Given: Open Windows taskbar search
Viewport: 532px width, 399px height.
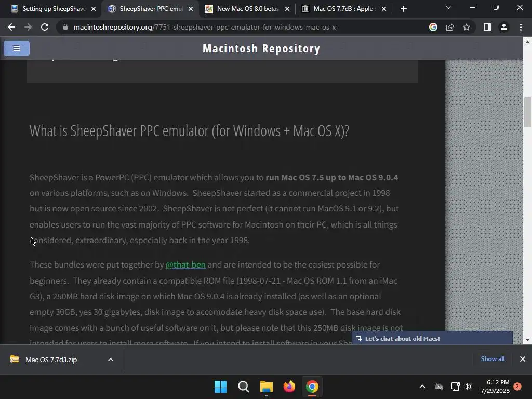Looking at the screenshot, I should [x=243, y=387].
